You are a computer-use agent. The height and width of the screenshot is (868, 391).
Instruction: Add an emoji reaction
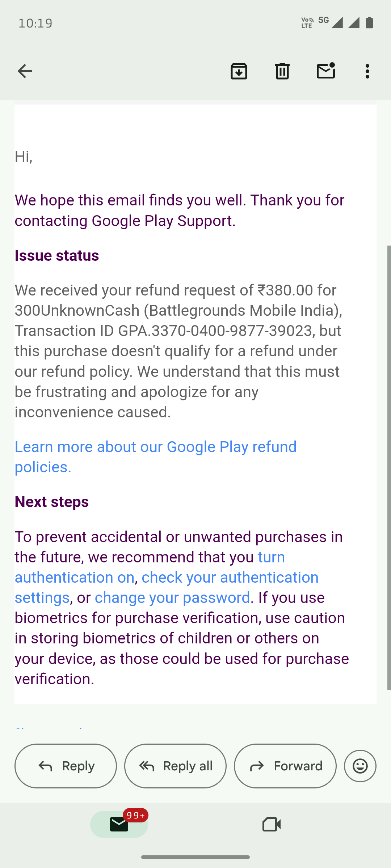tap(360, 766)
